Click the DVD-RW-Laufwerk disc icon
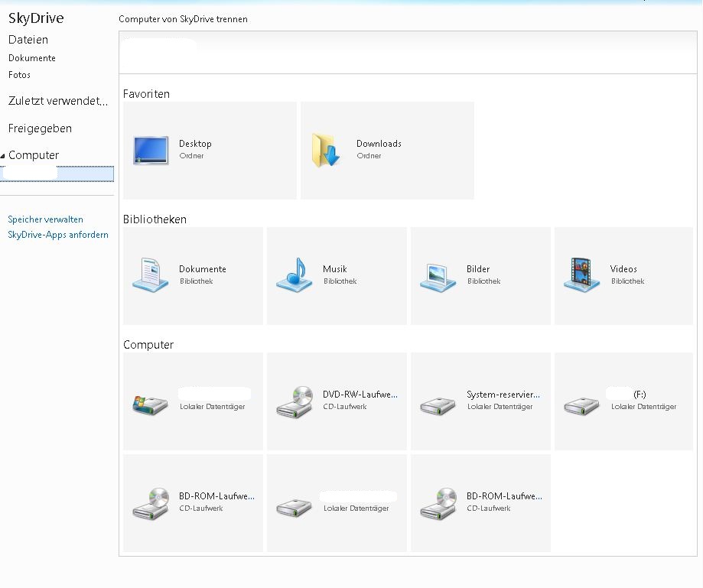Screen dimensions: 703x588 (x=295, y=402)
